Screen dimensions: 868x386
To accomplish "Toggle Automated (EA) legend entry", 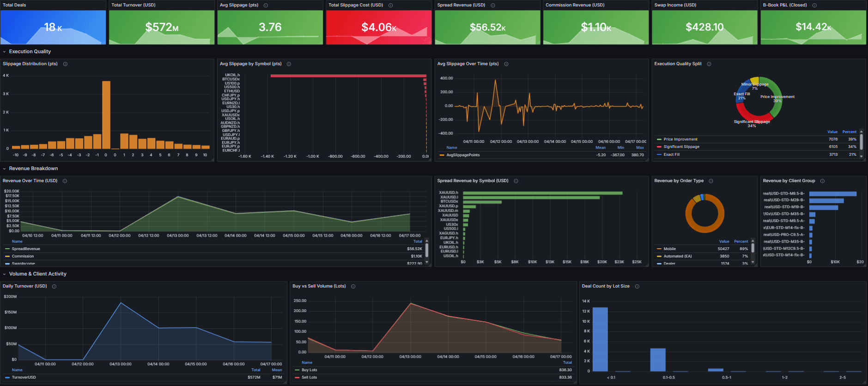I will pos(678,256).
